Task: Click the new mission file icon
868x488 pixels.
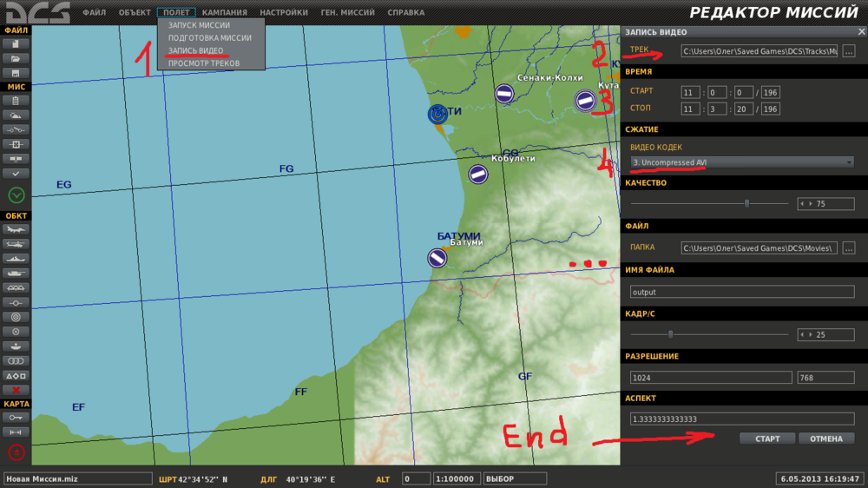Action: (x=16, y=43)
